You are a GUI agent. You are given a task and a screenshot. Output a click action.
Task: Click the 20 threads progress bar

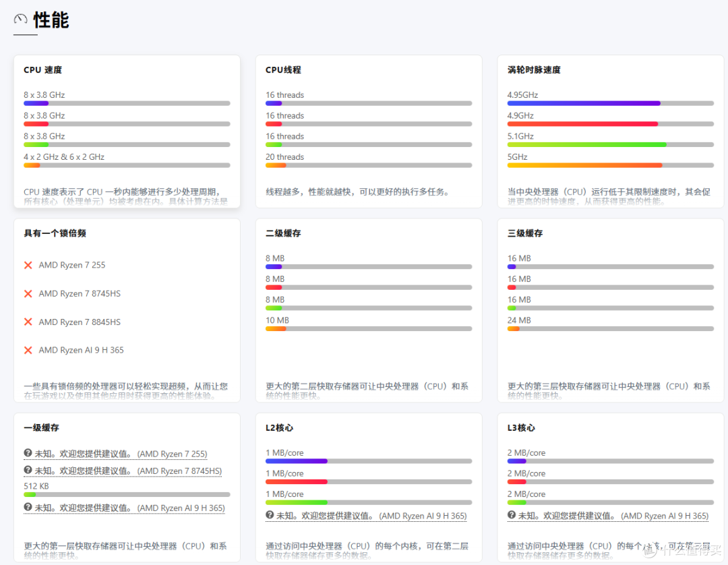[x=369, y=165]
